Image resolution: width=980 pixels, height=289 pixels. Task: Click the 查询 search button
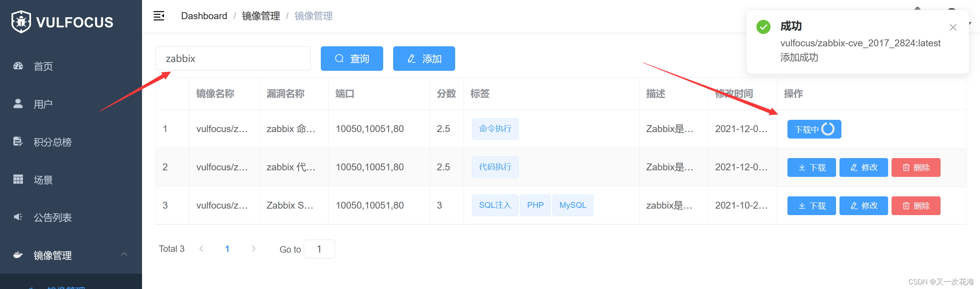(352, 59)
